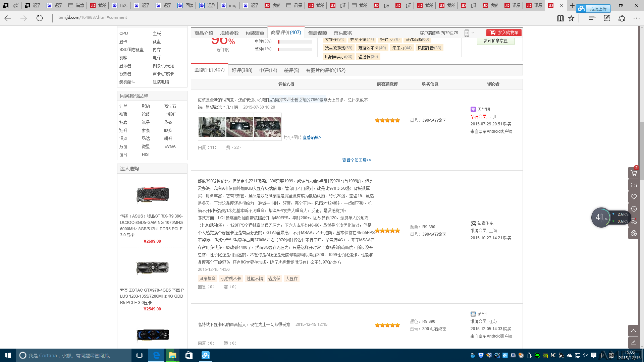This screenshot has width=644, height=362.
Task: Open JD sidebar browsing history clock icon
Action: (634, 209)
